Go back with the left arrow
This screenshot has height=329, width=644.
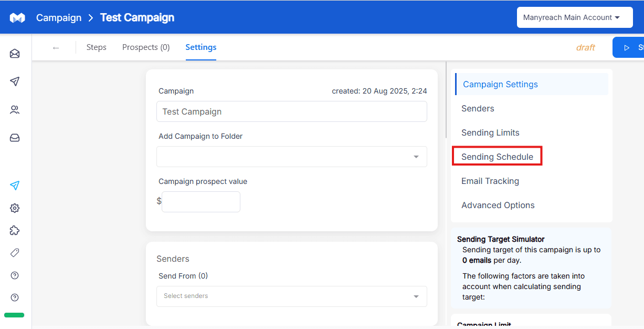(56, 48)
